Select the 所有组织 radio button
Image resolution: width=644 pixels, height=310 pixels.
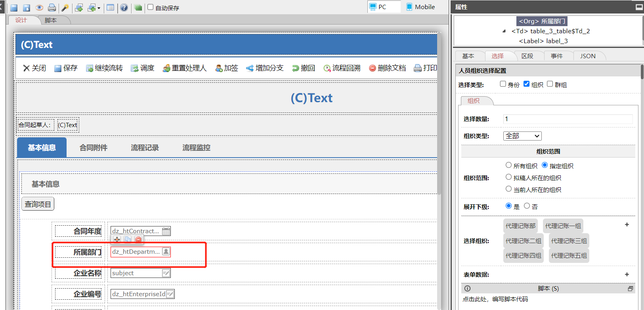tap(508, 165)
